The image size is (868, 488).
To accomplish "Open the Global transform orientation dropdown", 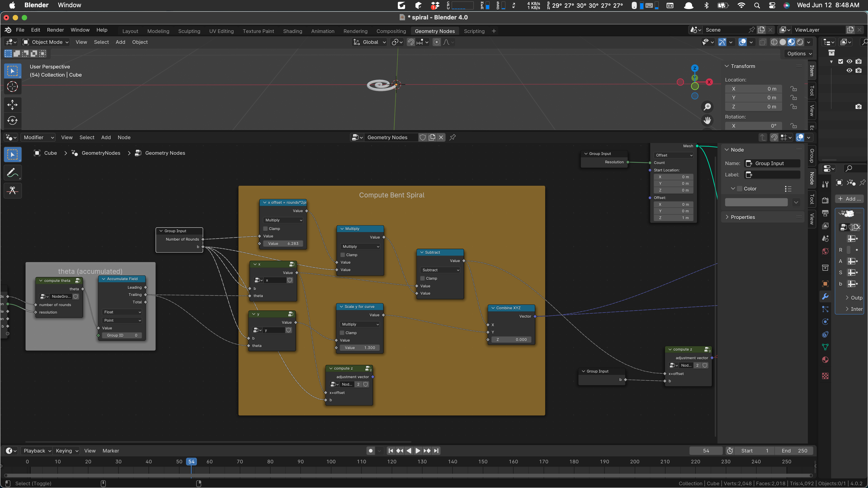I will (370, 42).
